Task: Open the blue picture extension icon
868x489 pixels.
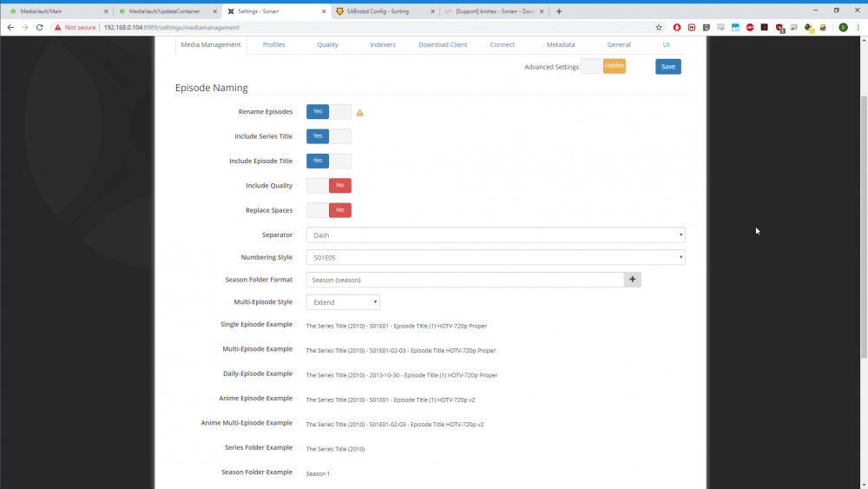Action: [735, 27]
